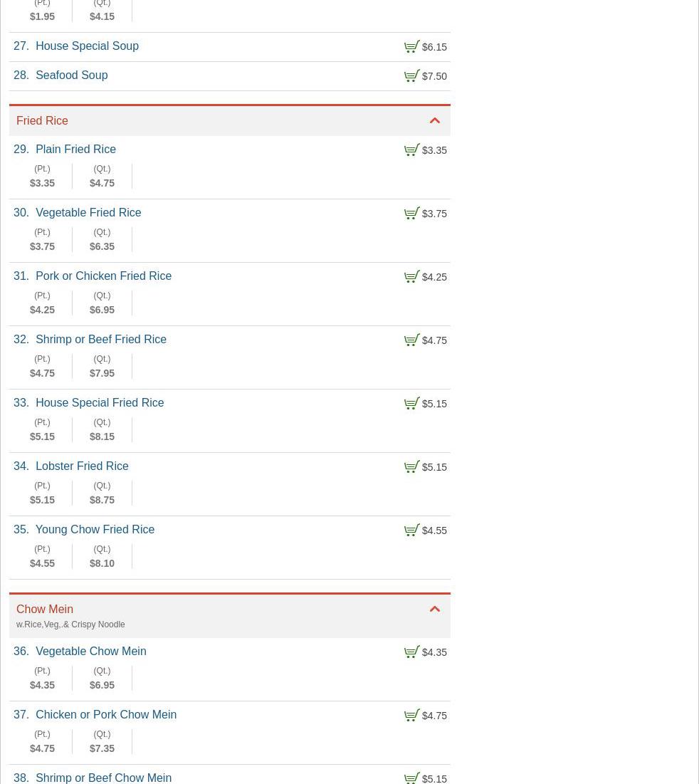Click cart icon for Pork or Chicken Fried Rice

tap(412, 277)
